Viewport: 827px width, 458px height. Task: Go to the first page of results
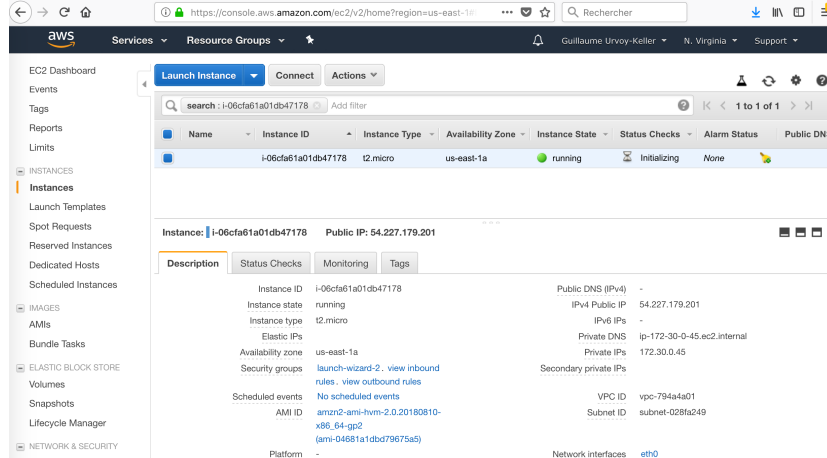click(x=707, y=106)
